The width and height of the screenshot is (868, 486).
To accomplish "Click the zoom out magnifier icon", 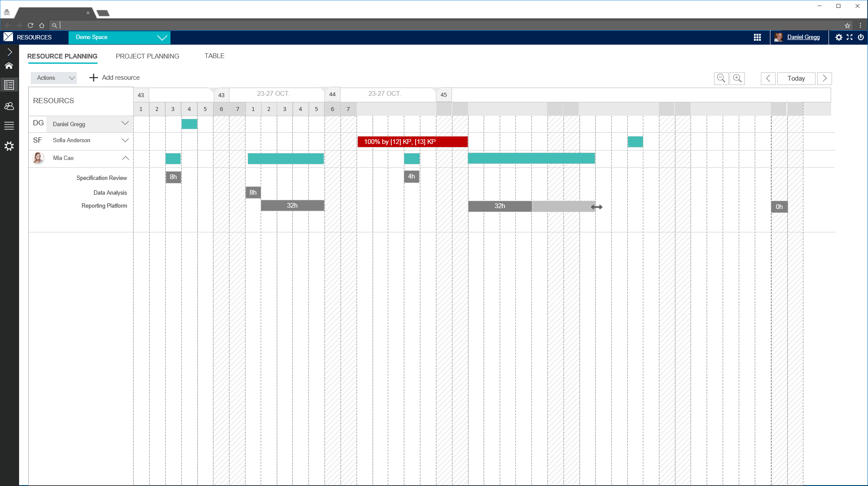I will [x=721, y=78].
